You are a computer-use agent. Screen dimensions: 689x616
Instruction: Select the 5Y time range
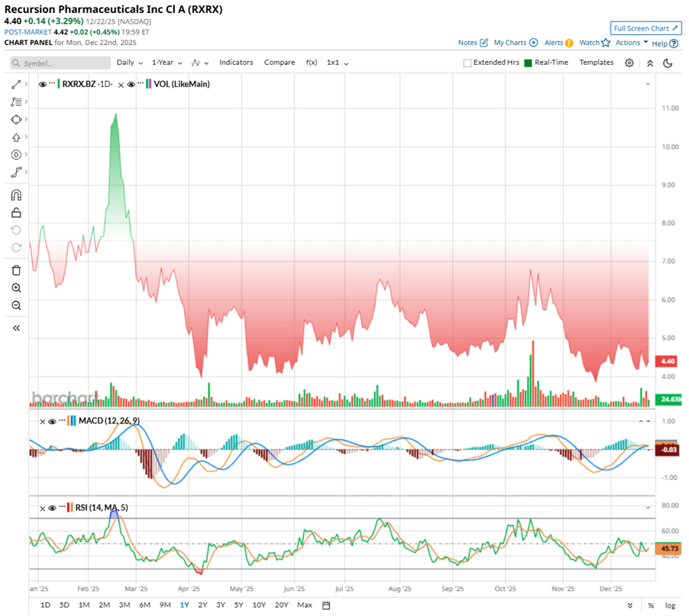238,605
